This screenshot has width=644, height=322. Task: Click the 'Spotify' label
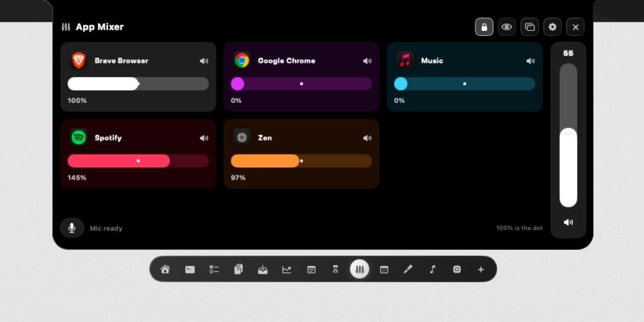tap(108, 138)
